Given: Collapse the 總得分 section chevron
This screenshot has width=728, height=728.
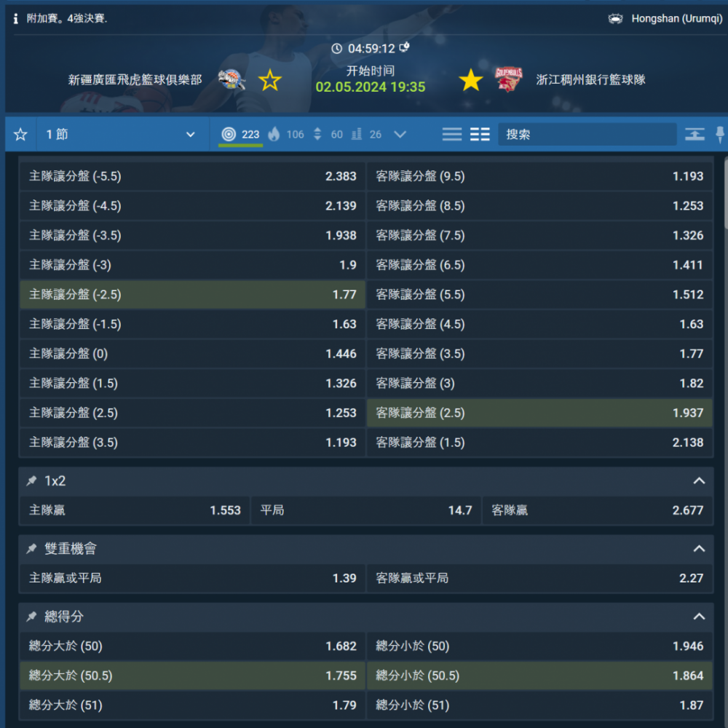Looking at the screenshot, I should click(x=699, y=617).
